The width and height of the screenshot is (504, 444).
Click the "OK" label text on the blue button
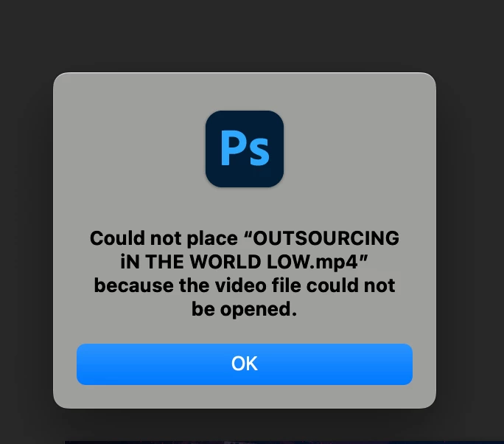coord(245,364)
